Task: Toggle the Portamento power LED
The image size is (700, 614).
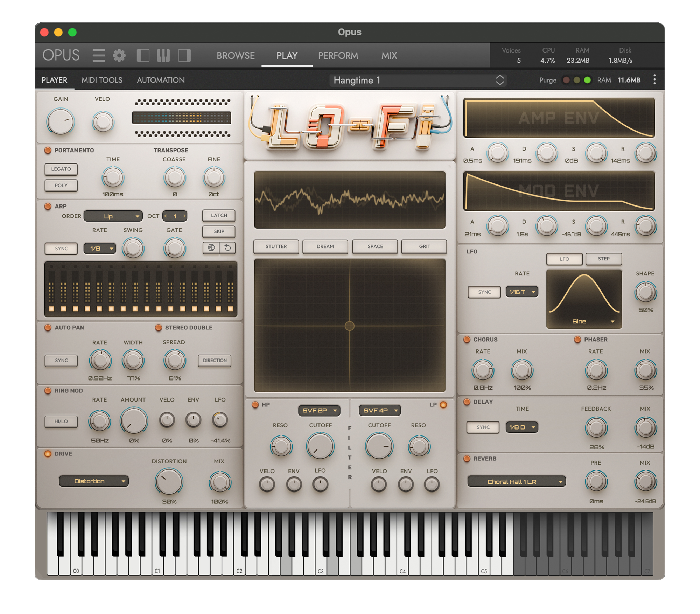Action: (48, 150)
